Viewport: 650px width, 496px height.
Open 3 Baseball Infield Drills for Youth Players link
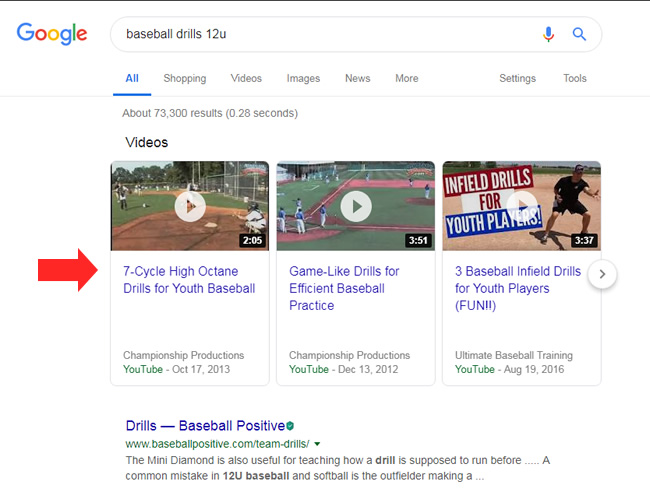click(x=518, y=288)
